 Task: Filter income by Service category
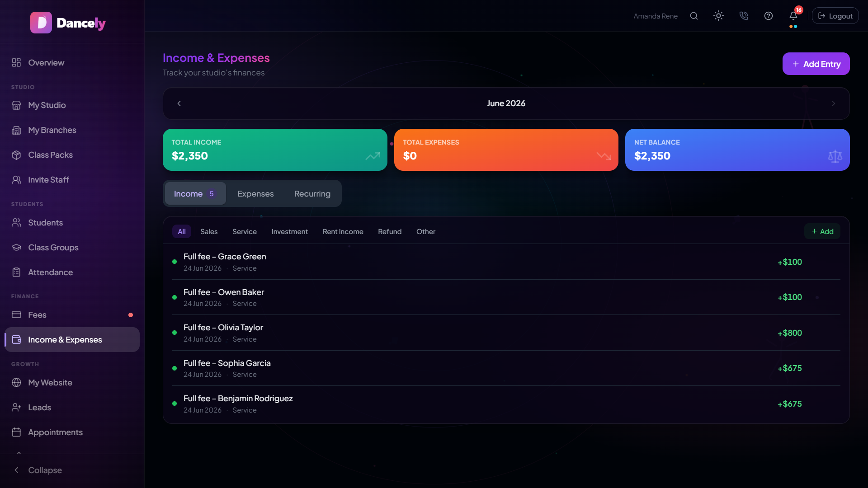tap(245, 231)
